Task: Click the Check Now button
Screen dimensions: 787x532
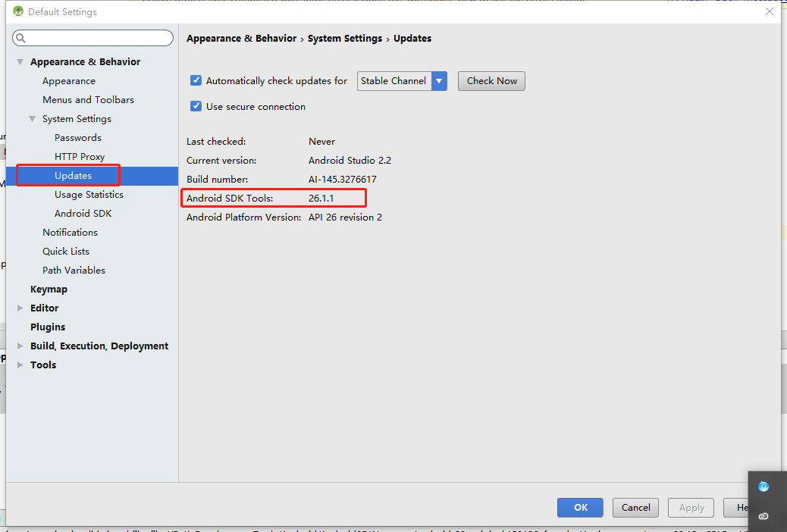Action: [491, 80]
